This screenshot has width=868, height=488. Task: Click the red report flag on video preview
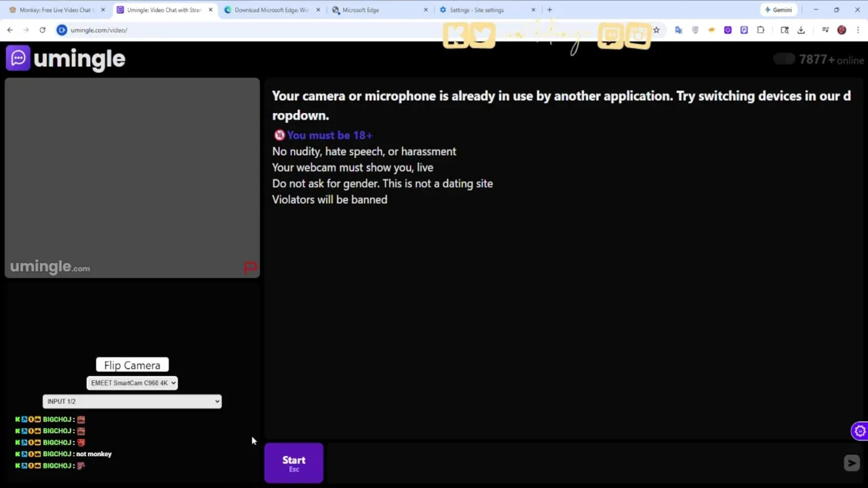pos(250,268)
